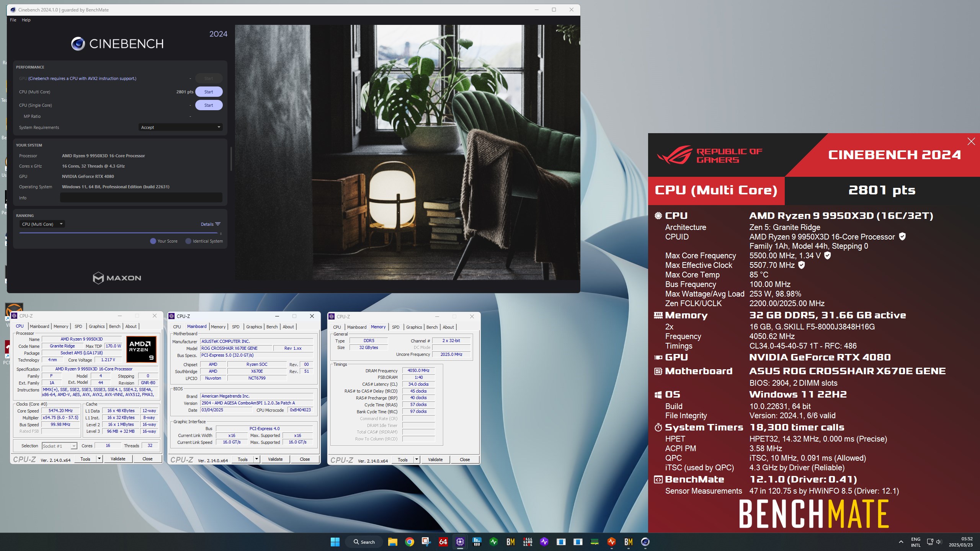The image size is (980, 551).
Task: Open network status in system tray
Action: pyautogui.click(x=930, y=542)
